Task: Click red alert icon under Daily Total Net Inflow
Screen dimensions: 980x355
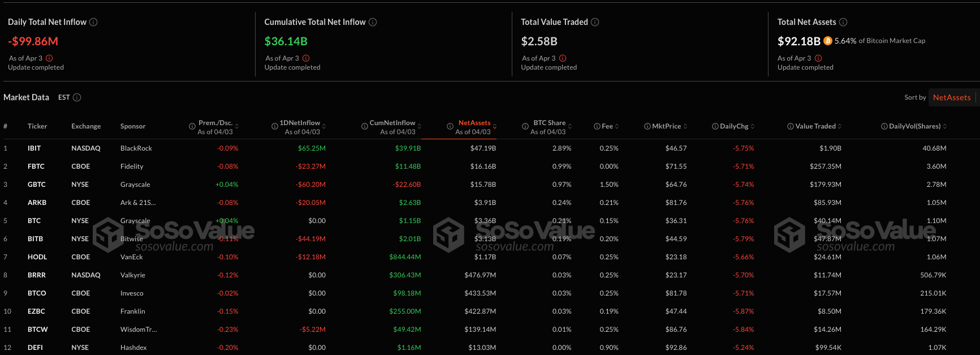Action: (49, 58)
